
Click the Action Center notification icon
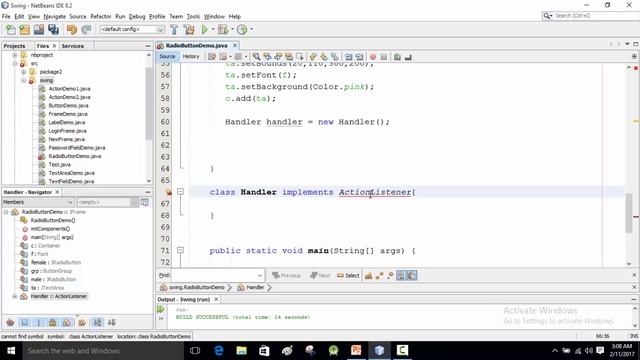[600, 351]
